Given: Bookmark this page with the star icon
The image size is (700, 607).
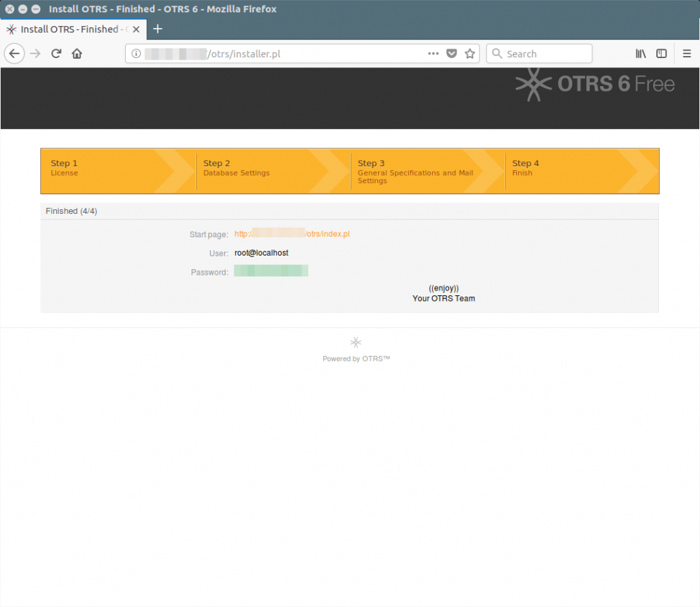Looking at the screenshot, I should click(470, 53).
